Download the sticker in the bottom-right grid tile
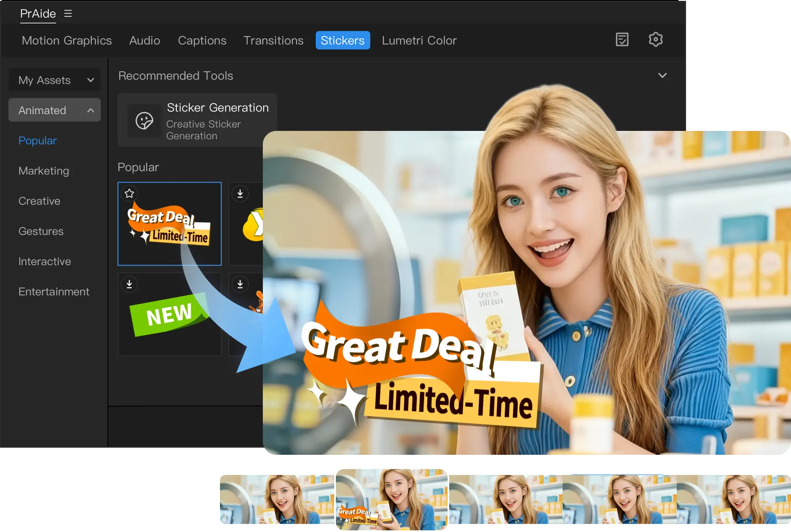The image size is (791, 532). click(240, 284)
